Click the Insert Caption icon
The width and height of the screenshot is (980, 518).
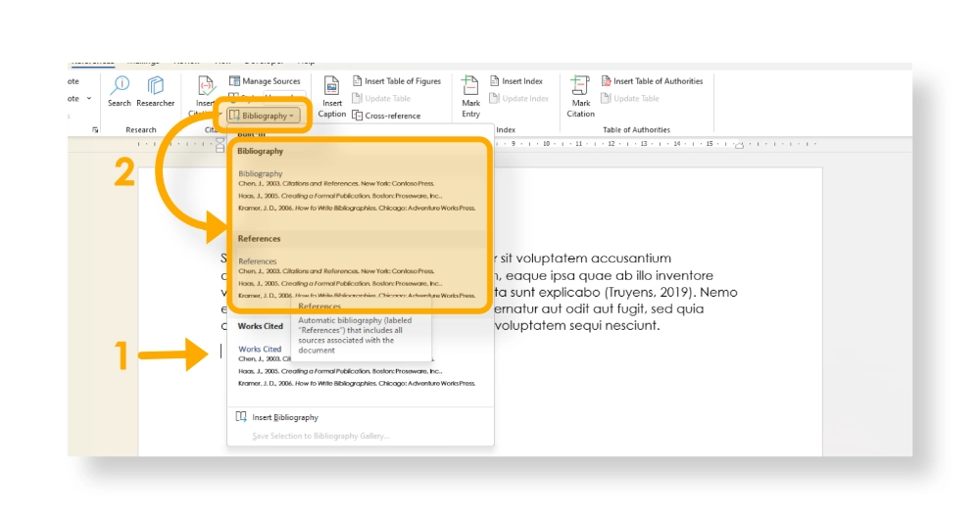pos(332,96)
